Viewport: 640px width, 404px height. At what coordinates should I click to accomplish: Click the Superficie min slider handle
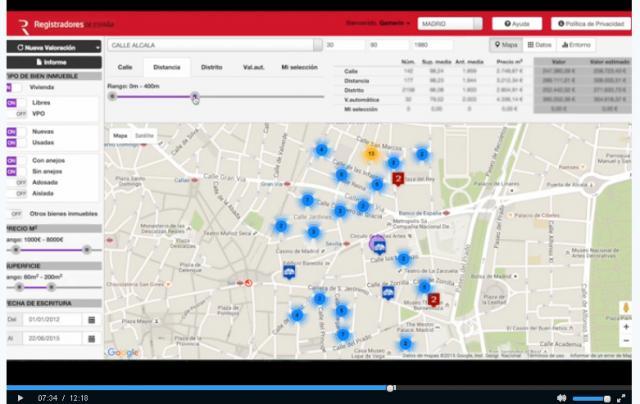(19, 287)
